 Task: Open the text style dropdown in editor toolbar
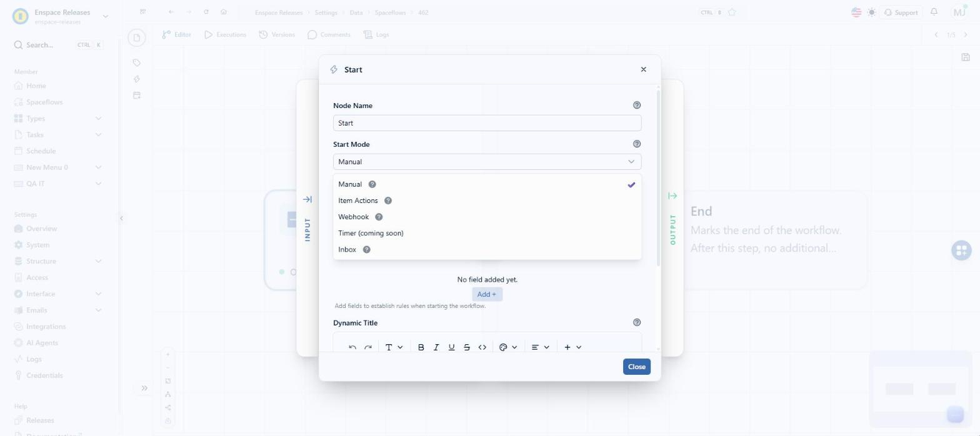click(x=394, y=347)
